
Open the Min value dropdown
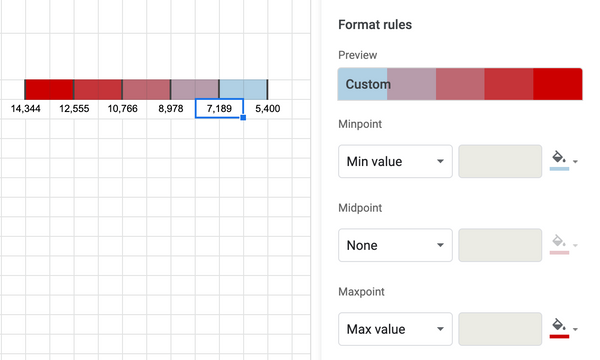(395, 161)
